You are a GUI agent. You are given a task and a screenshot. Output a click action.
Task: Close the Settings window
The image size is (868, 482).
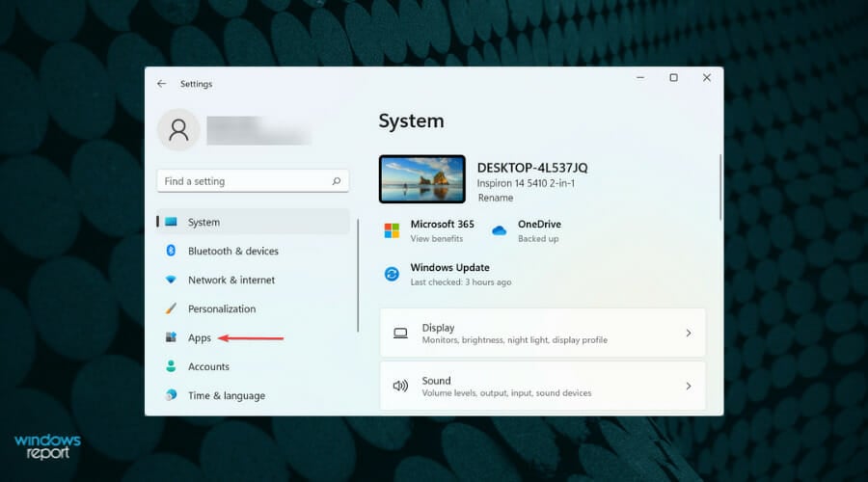coord(706,77)
